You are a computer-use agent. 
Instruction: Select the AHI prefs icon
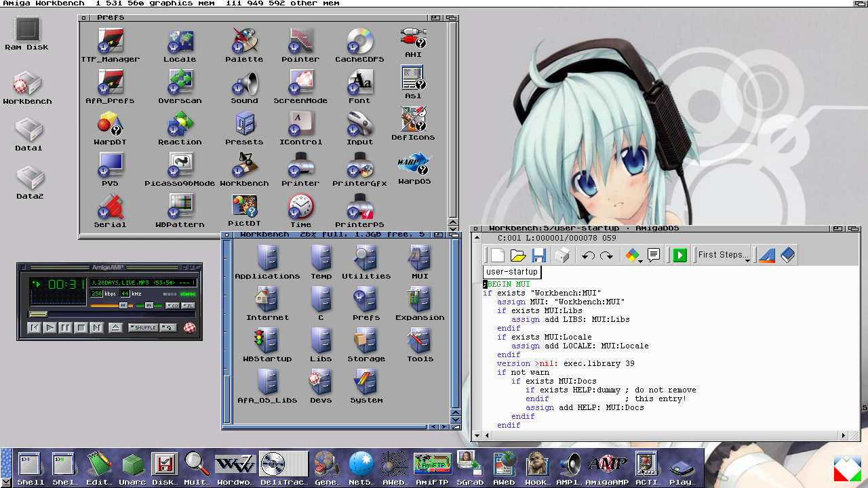pos(413,42)
